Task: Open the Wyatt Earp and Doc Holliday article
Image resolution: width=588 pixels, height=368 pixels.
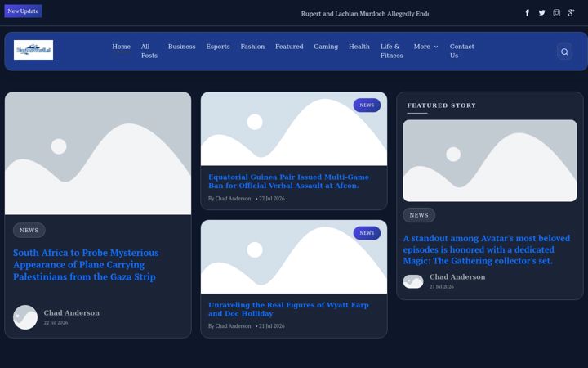Action: pos(289,309)
